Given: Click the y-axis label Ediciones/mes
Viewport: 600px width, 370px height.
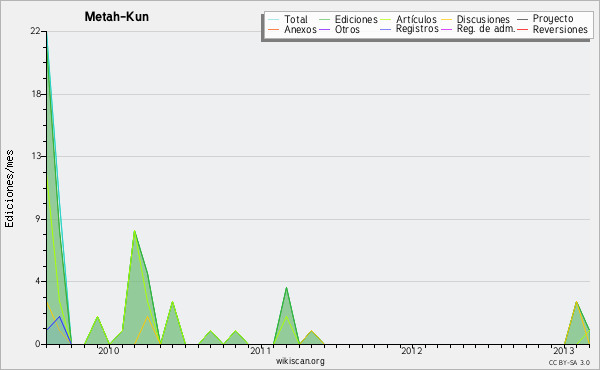Looking at the screenshot, I should click(9, 189).
